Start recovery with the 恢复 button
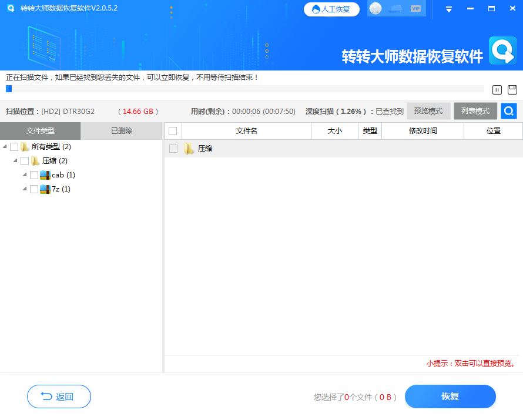Screen dimensions: 523x420 point(450,397)
